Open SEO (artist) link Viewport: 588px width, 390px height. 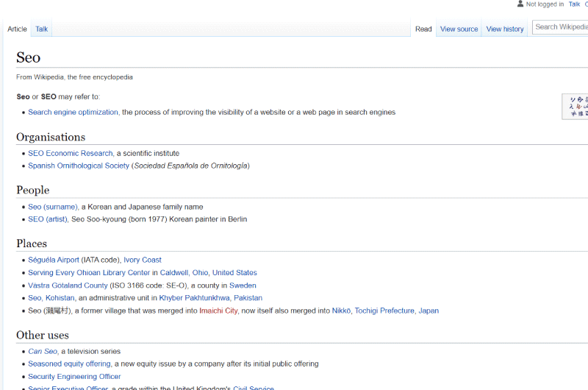48,219
